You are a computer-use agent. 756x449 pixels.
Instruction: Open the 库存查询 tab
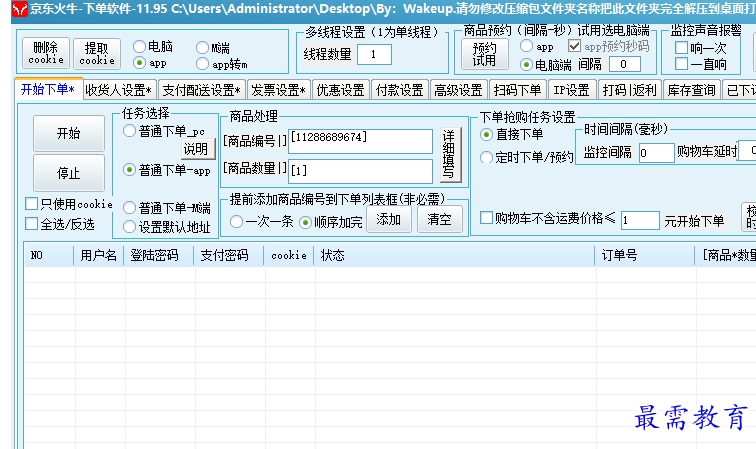(691, 90)
